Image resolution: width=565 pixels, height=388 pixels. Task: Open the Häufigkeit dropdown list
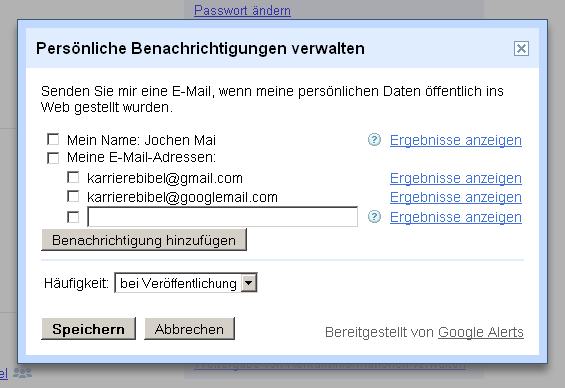point(186,283)
